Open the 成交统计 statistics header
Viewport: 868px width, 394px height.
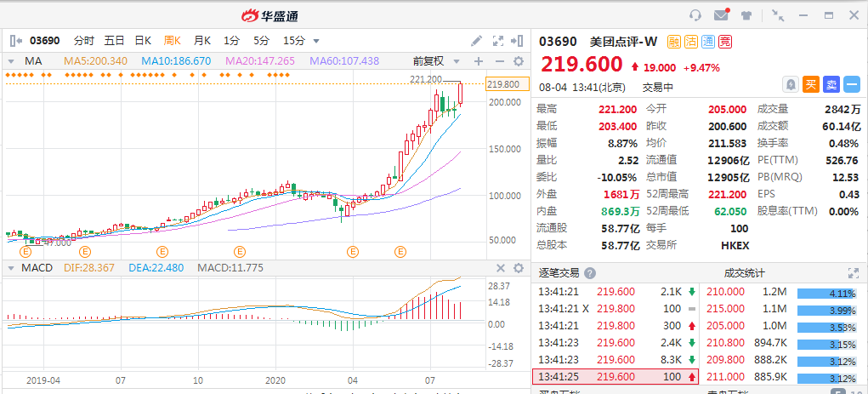(x=744, y=273)
